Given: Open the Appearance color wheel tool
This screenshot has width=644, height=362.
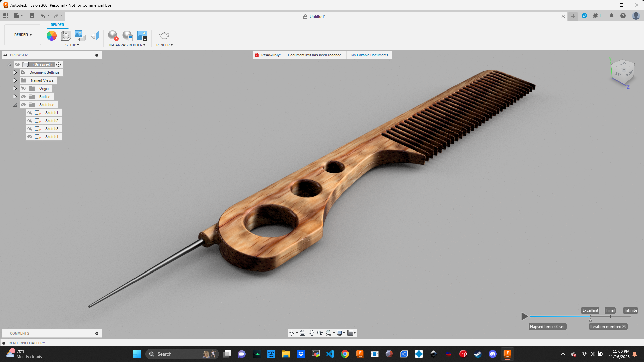Looking at the screenshot, I should (52, 36).
